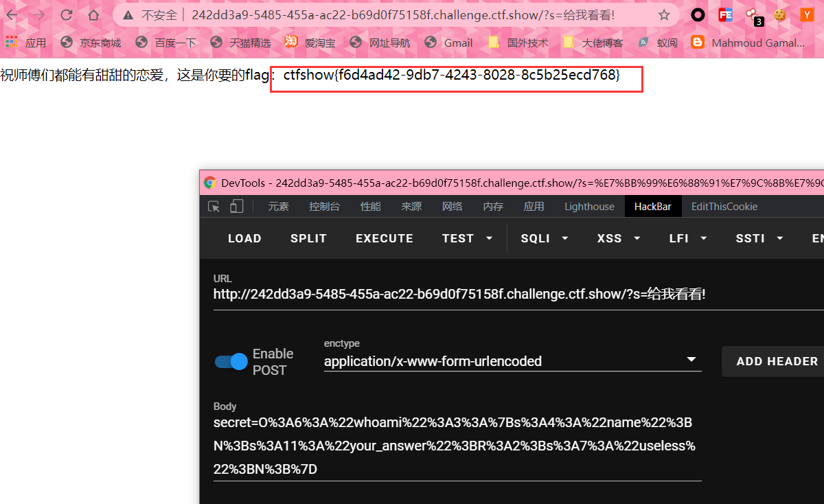
Task: Reload the current page
Action: coord(67,14)
